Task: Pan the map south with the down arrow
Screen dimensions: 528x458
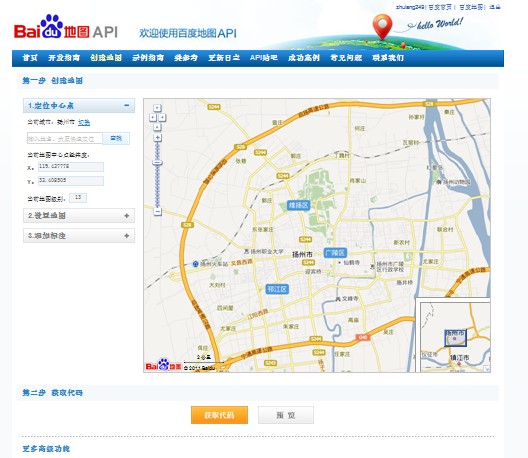Action: 157,127
